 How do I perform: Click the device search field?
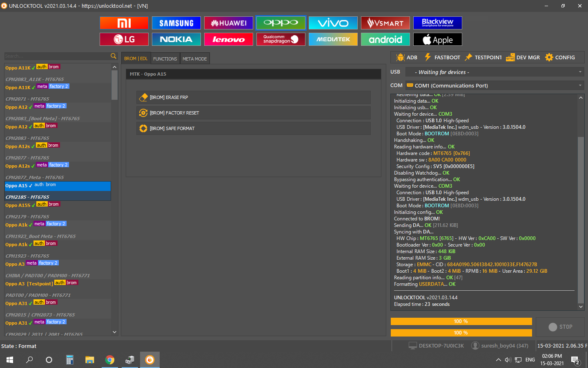pyautogui.click(x=57, y=56)
